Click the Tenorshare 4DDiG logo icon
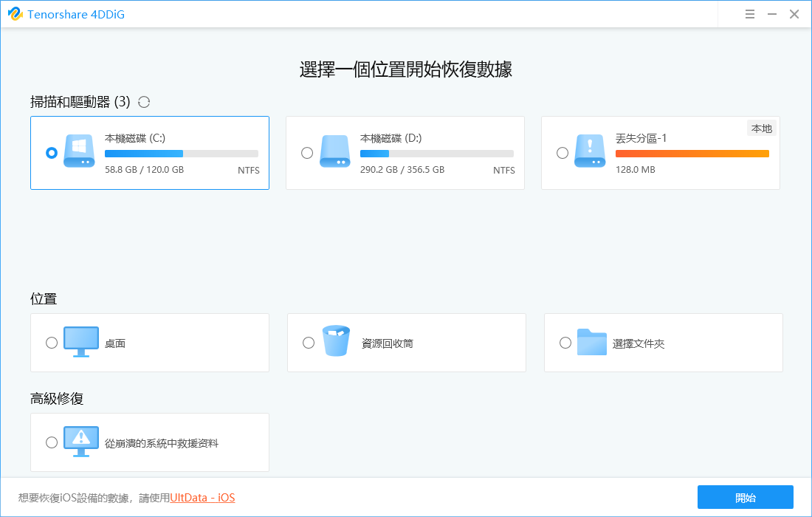 [15, 14]
